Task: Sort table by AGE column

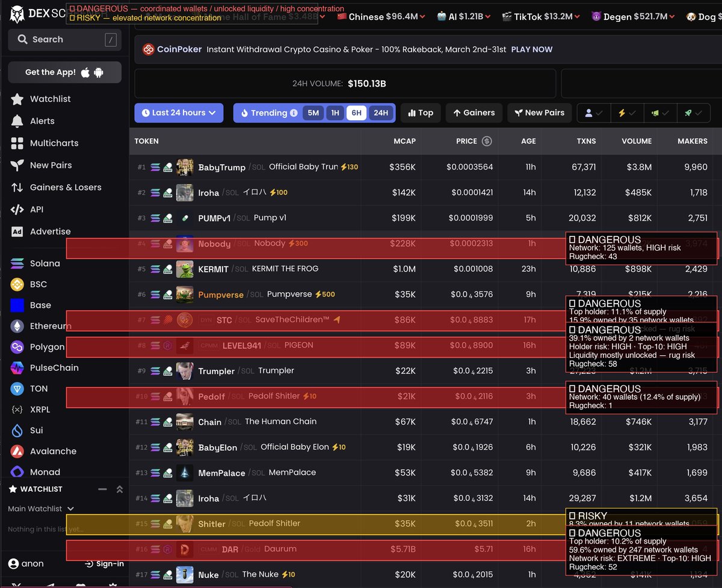Action: (x=528, y=141)
